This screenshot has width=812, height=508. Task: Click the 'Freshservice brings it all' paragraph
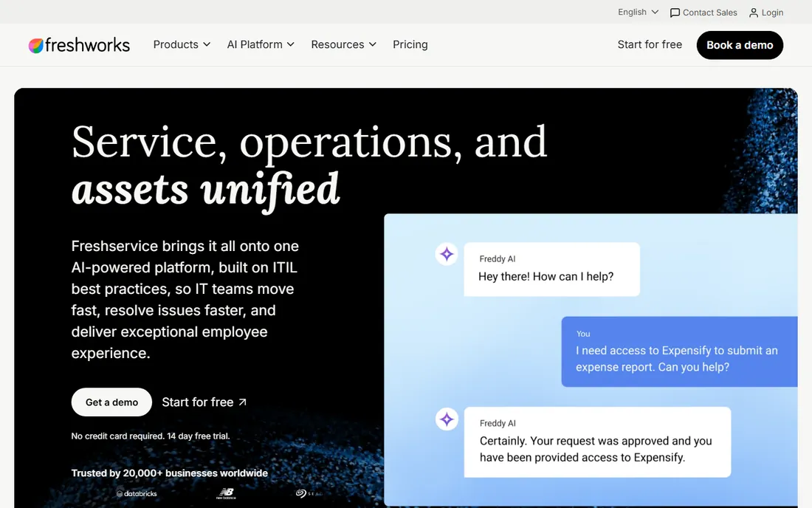[185, 299]
